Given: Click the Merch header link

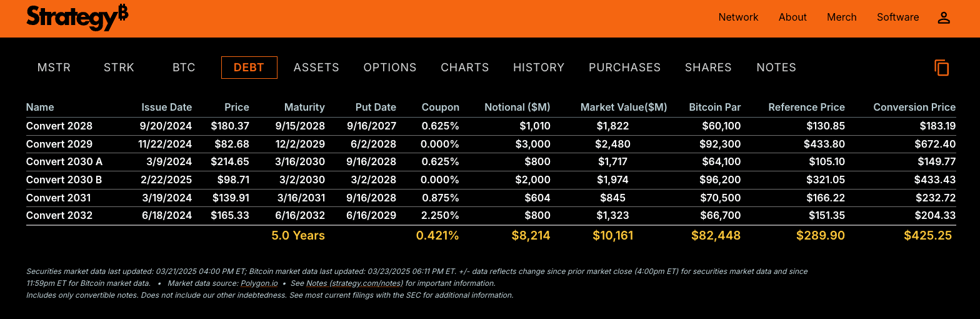Looking at the screenshot, I should [x=841, y=18].
